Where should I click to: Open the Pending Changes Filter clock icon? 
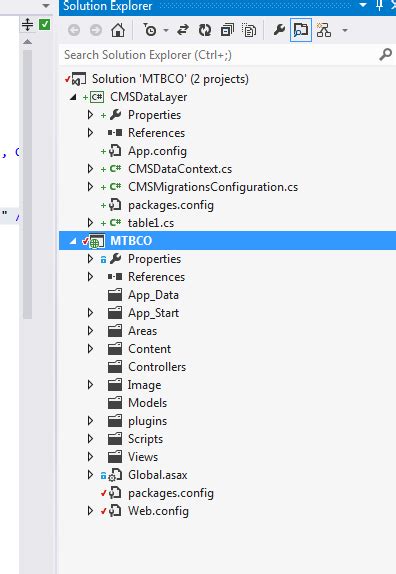[150, 30]
